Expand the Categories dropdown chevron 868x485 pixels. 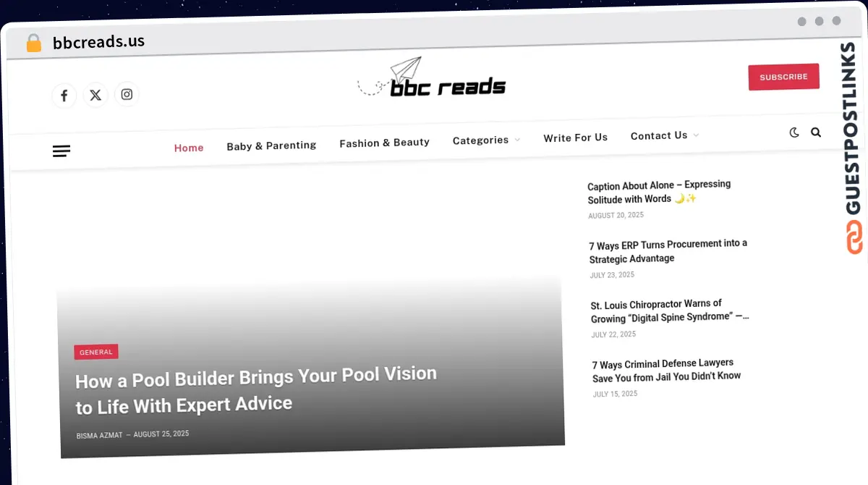517,140
